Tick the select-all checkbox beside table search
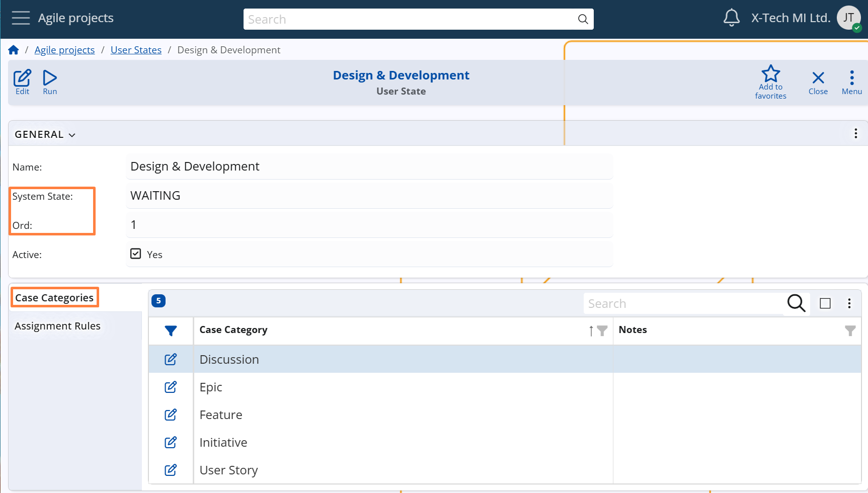Screen dimensions: 868x493 point(825,303)
